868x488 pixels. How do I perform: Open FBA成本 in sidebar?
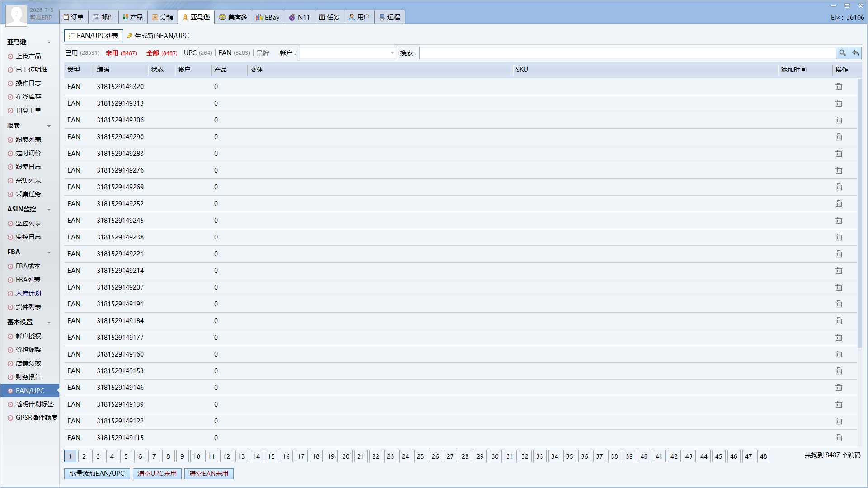28,266
